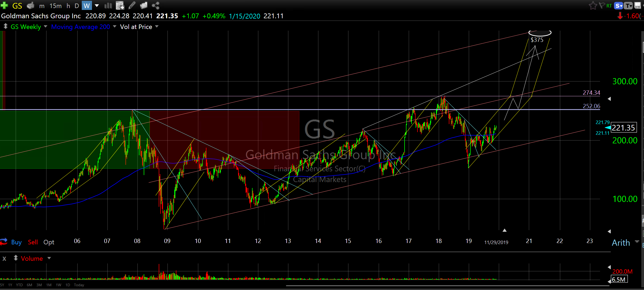
Task: Click the share chart icon
Action: pyautogui.click(x=156, y=5)
